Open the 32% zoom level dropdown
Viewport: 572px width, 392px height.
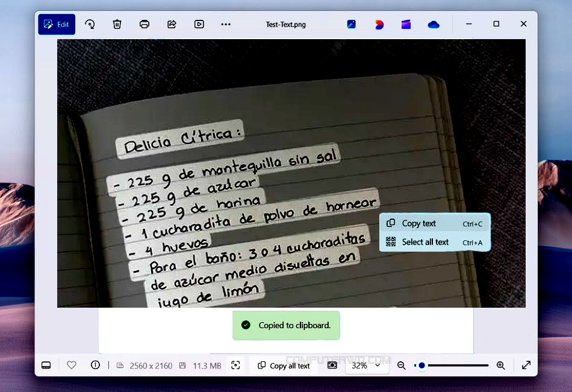click(x=367, y=366)
